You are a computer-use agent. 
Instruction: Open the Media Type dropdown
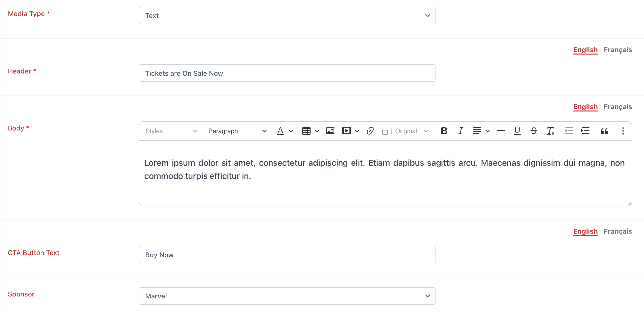(287, 16)
